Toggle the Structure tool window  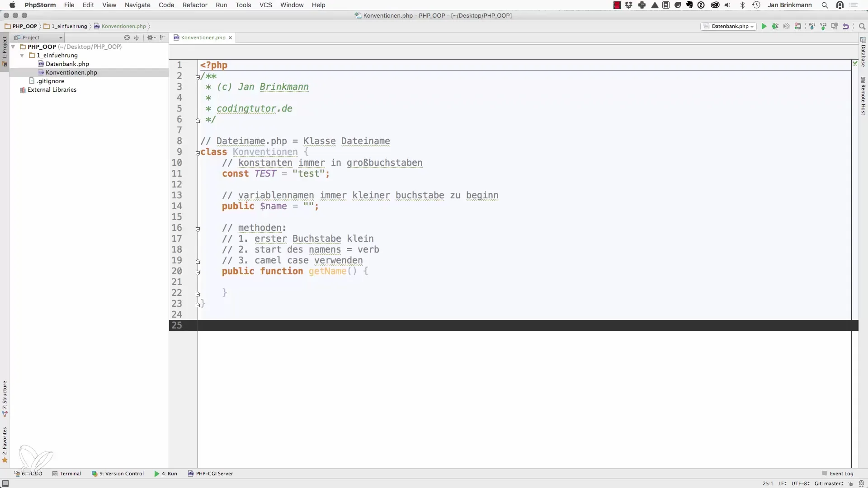[x=5, y=399]
